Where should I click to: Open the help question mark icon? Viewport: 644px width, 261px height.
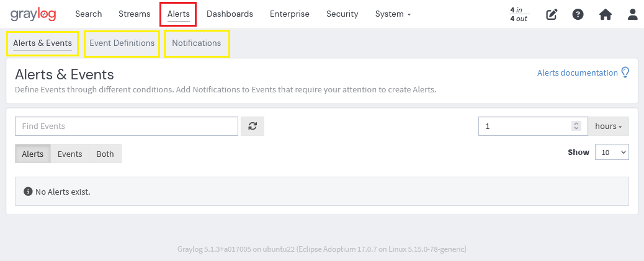578,14
